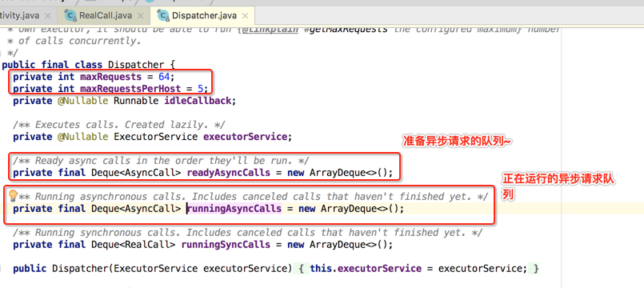Viewport: 644px width, 288px height.
Task: Click the 'Running synchronous calls' comment line
Action: pos(248,233)
